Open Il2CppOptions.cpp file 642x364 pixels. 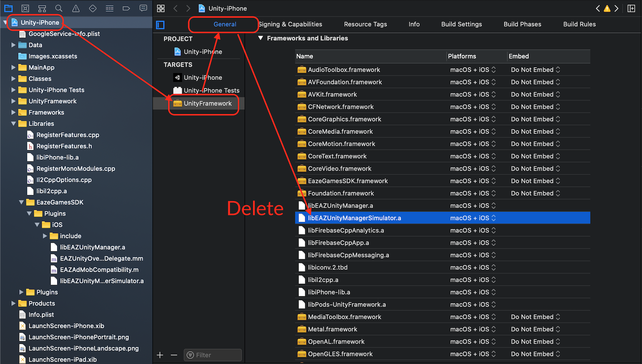(x=59, y=180)
